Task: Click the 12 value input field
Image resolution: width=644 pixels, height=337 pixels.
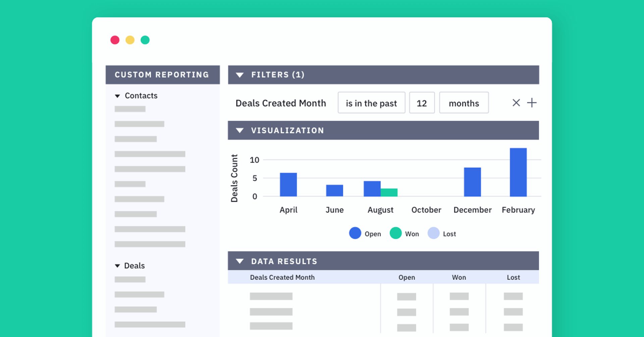Action: tap(422, 103)
